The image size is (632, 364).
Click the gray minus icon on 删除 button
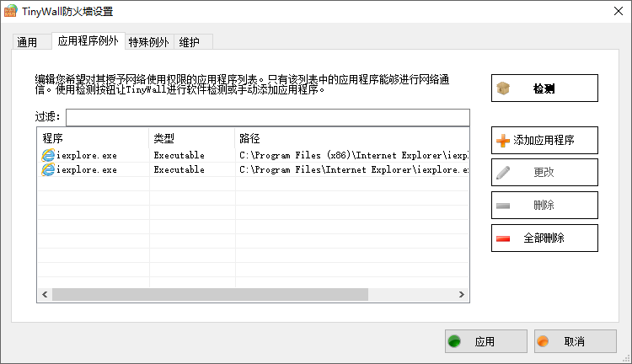pos(503,206)
